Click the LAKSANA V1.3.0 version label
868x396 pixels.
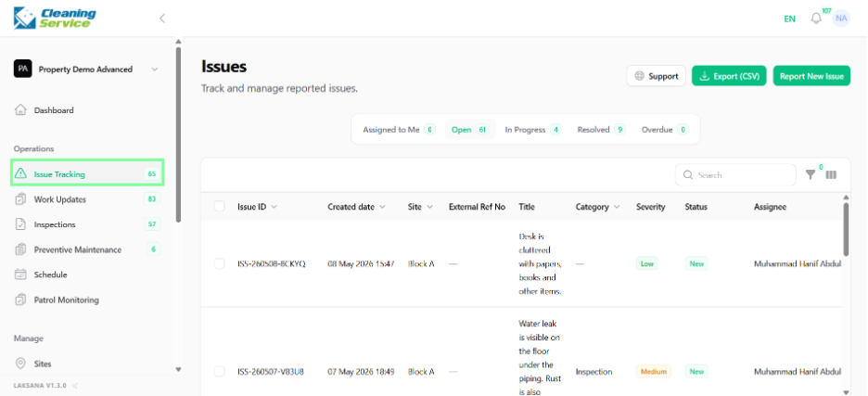pyautogui.click(x=41, y=386)
